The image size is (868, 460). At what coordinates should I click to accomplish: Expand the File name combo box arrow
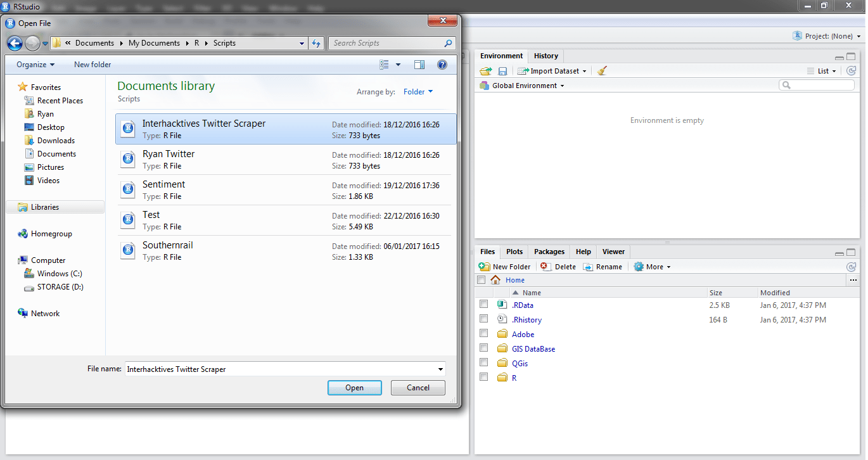coord(440,369)
